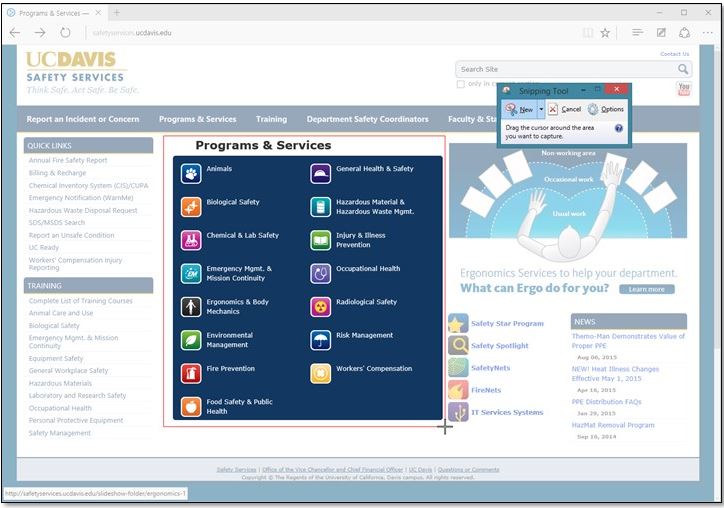Click the Search Site input field
The image size is (724, 508).
click(566, 69)
